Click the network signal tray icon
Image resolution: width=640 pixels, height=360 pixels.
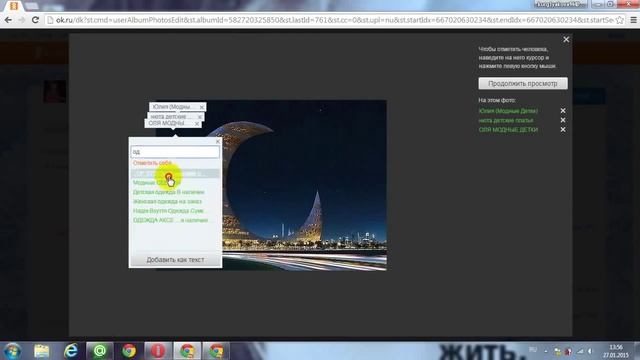[x=580, y=351]
